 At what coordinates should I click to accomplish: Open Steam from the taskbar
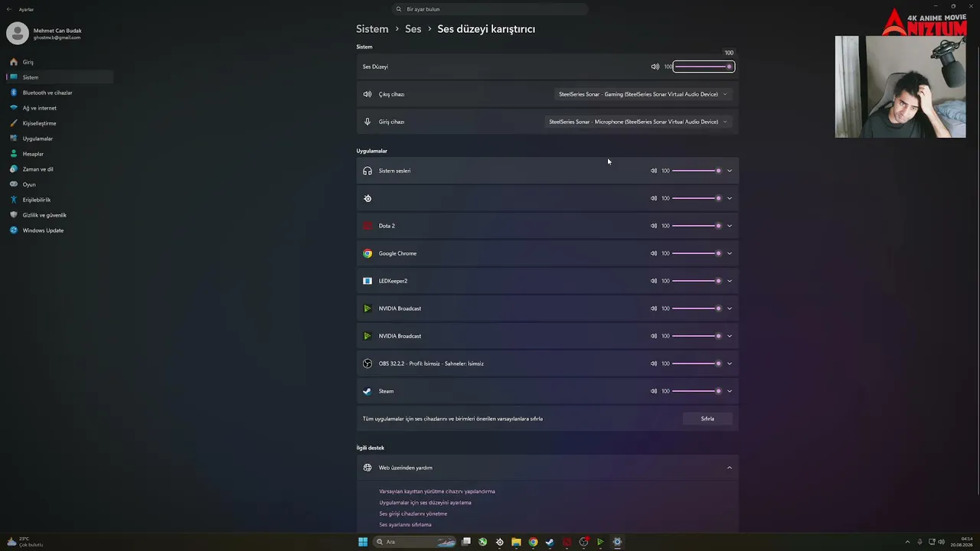550,542
